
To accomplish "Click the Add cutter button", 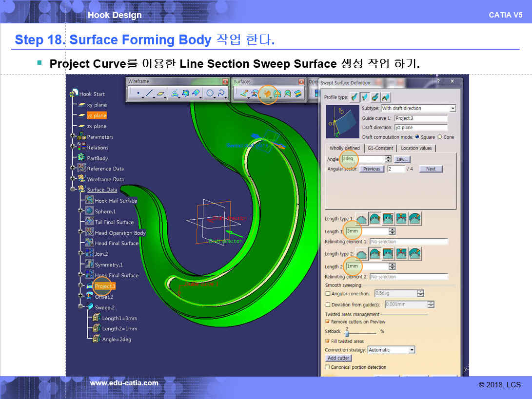I will 339,358.
